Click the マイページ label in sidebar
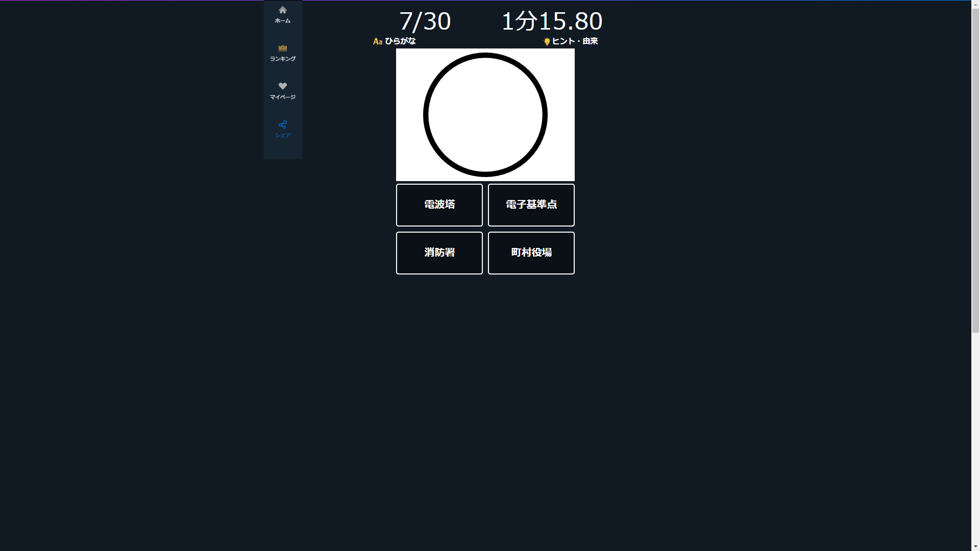980x551 pixels. pos(282,97)
